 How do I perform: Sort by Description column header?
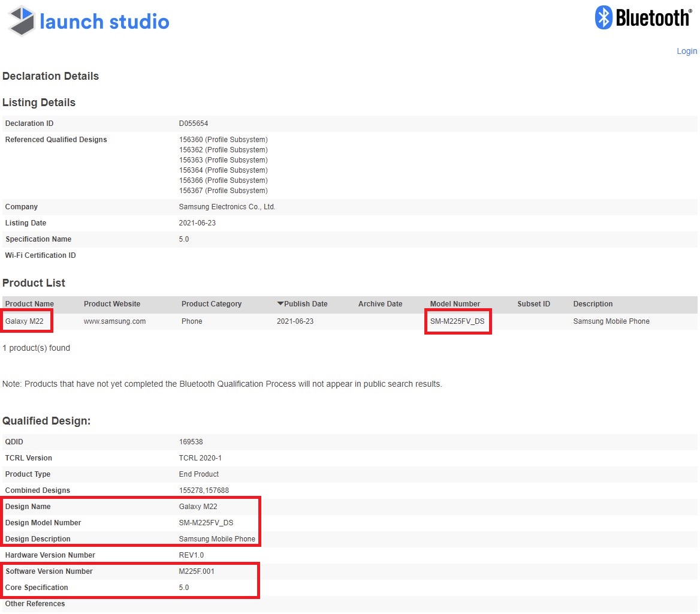[x=593, y=304]
